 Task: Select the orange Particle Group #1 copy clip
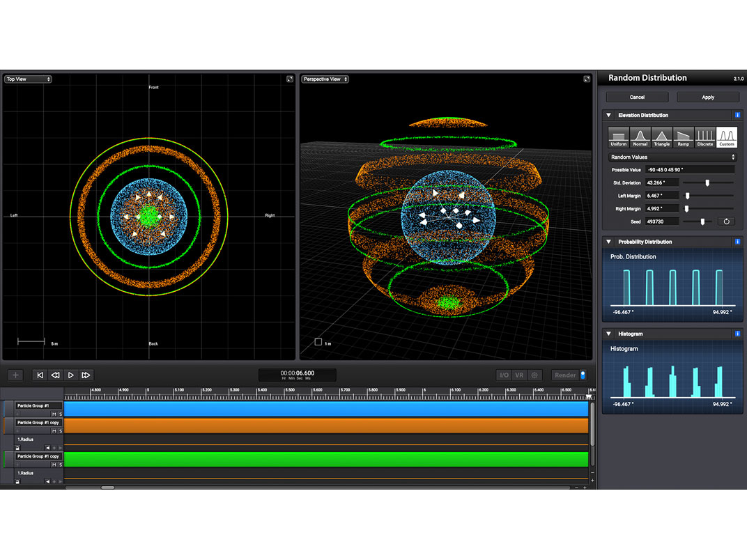326,426
